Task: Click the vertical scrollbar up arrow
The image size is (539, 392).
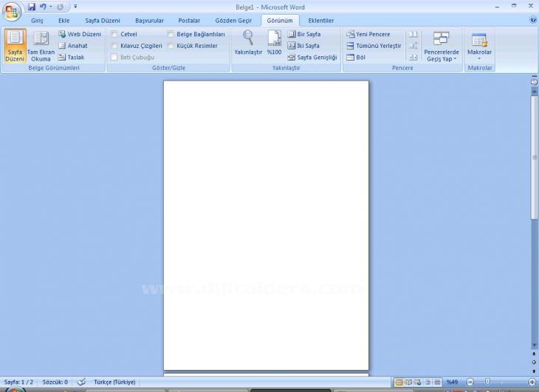Action: [534, 92]
